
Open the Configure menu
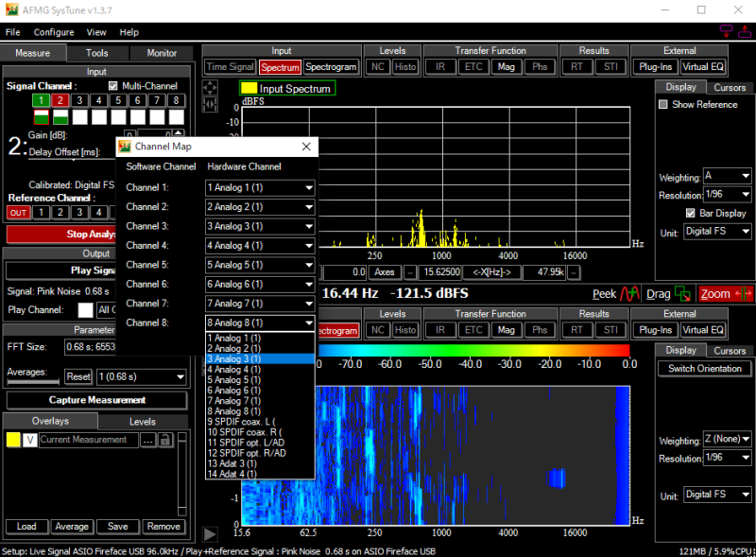(54, 32)
